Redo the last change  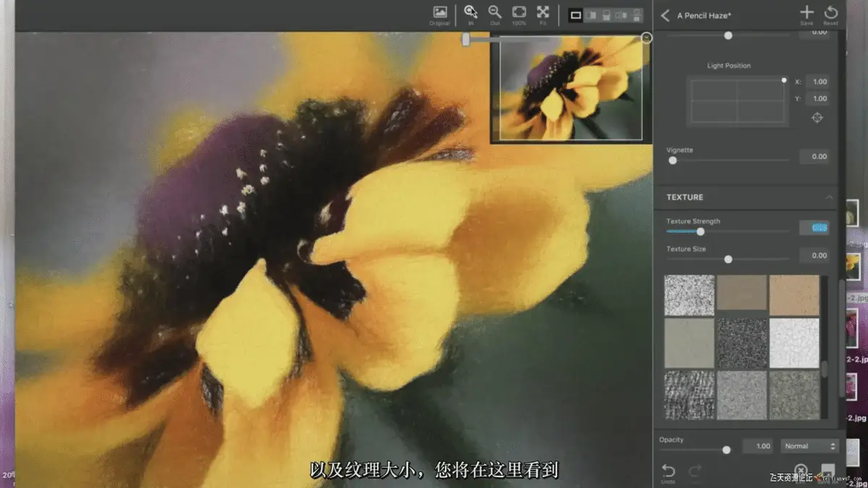pos(695,473)
